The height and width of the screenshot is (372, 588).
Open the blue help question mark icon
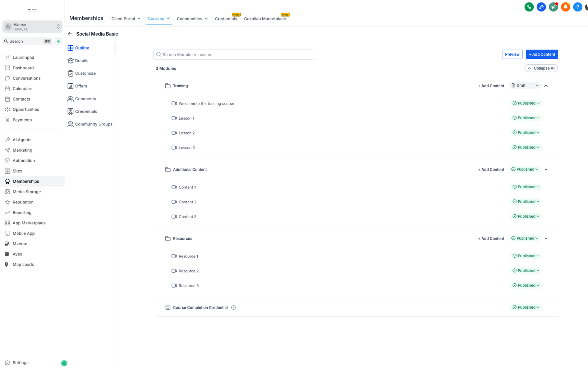tap(578, 7)
